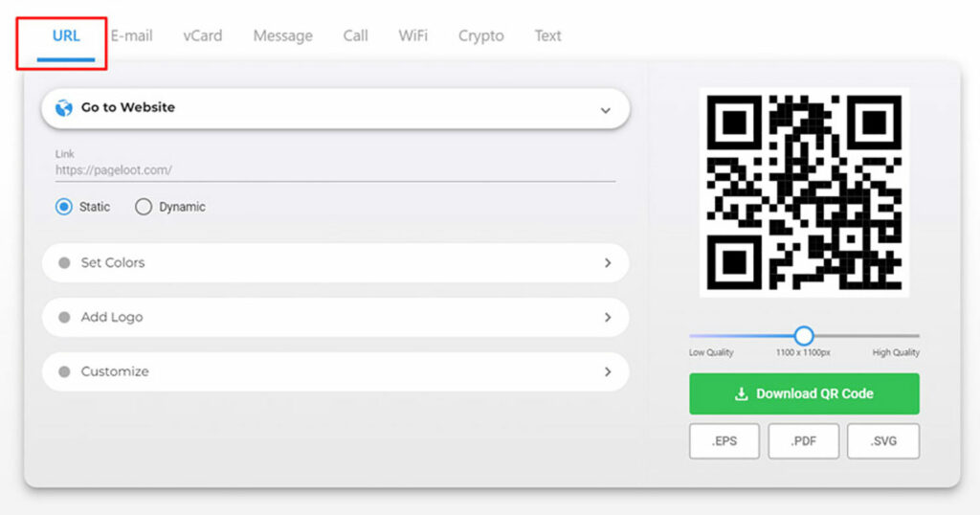Screen dimensions: 980x515
Task: Switch to the vCard tab
Action: [x=203, y=35]
